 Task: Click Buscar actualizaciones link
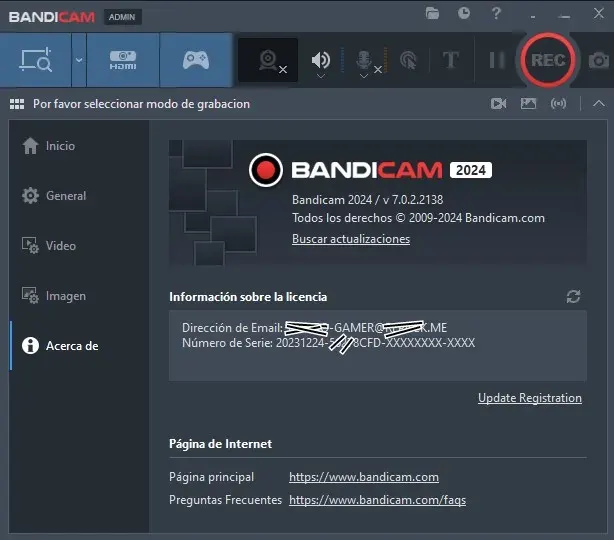(351, 239)
